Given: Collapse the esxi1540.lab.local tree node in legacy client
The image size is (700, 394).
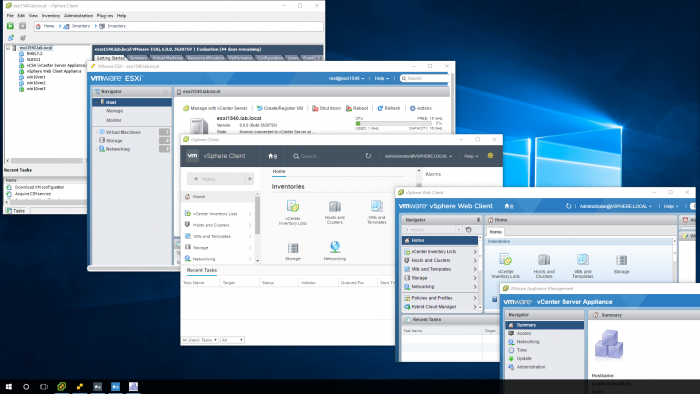Looking at the screenshot, I should click(8, 48).
